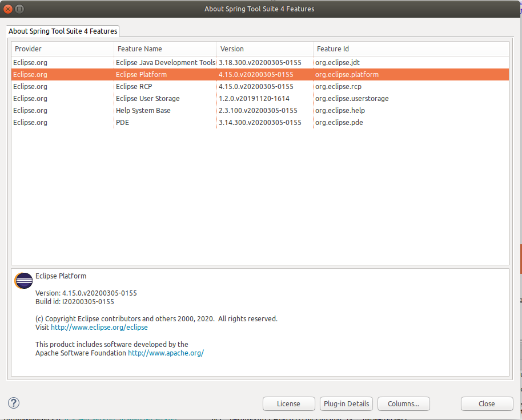Select the Eclipse Java Development Tools row

coord(260,63)
